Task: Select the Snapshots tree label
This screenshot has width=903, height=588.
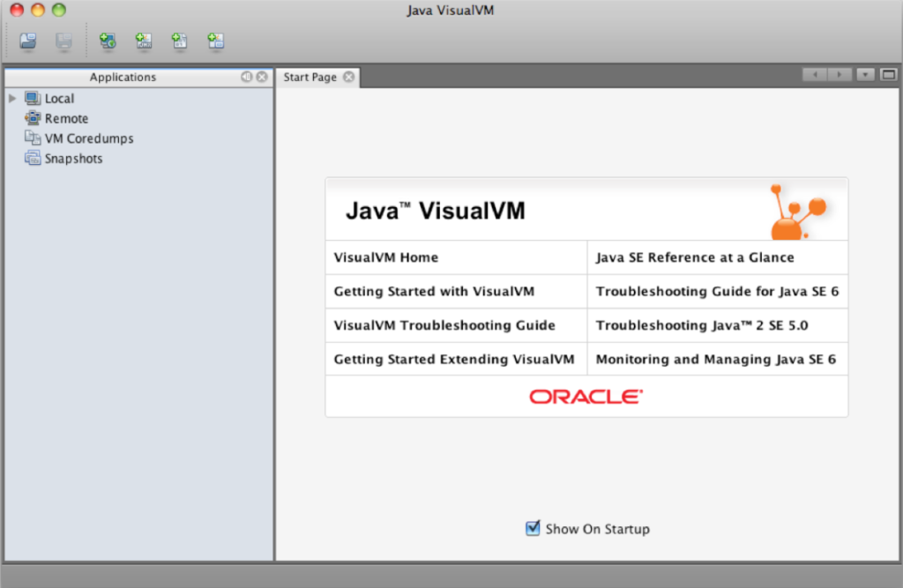Action: [x=74, y=159]
